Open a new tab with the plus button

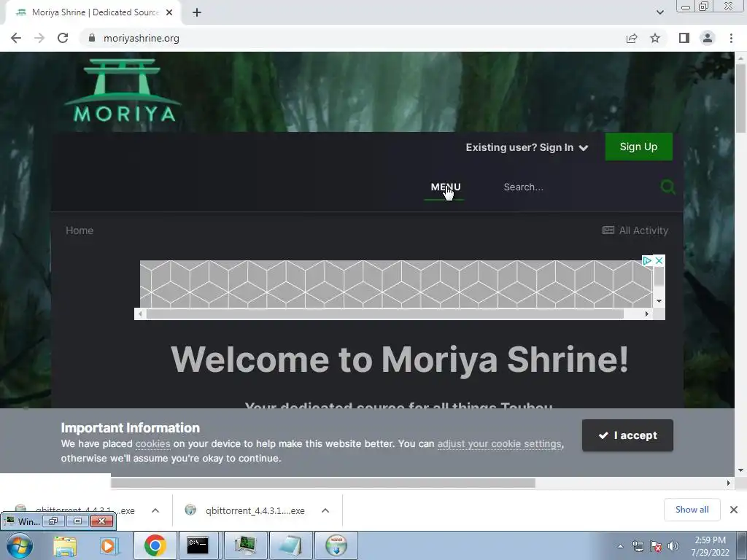click(197, 12)
